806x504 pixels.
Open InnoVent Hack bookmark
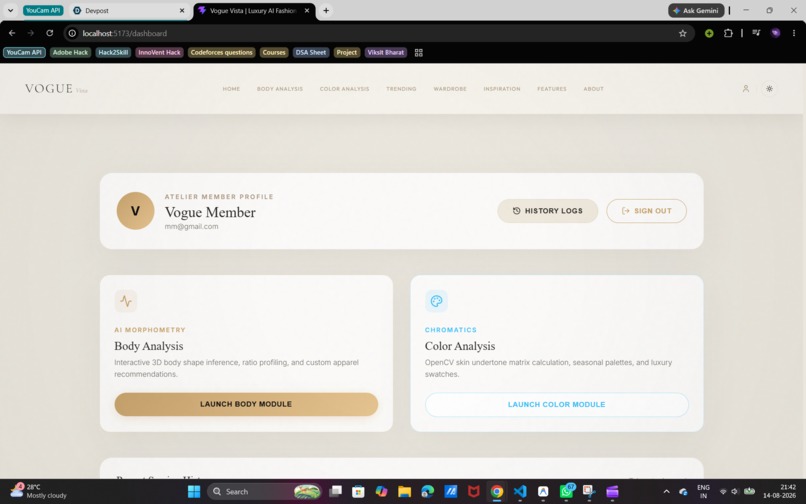coord(159,52)
